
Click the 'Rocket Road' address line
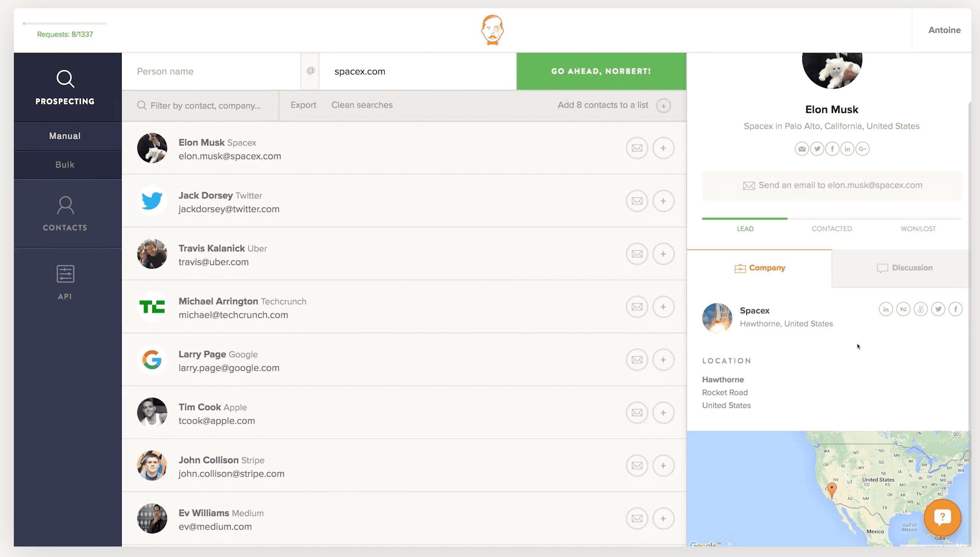(x=725, y=393)
